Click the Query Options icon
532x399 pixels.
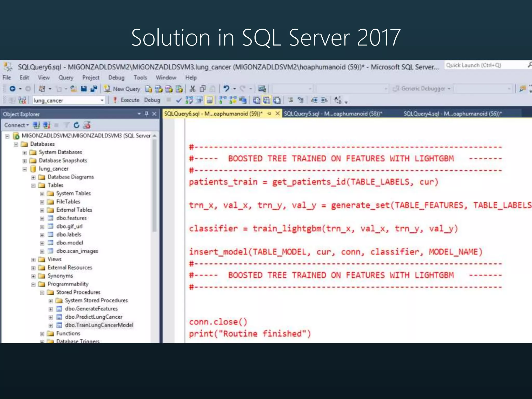(x=199, y=100)
